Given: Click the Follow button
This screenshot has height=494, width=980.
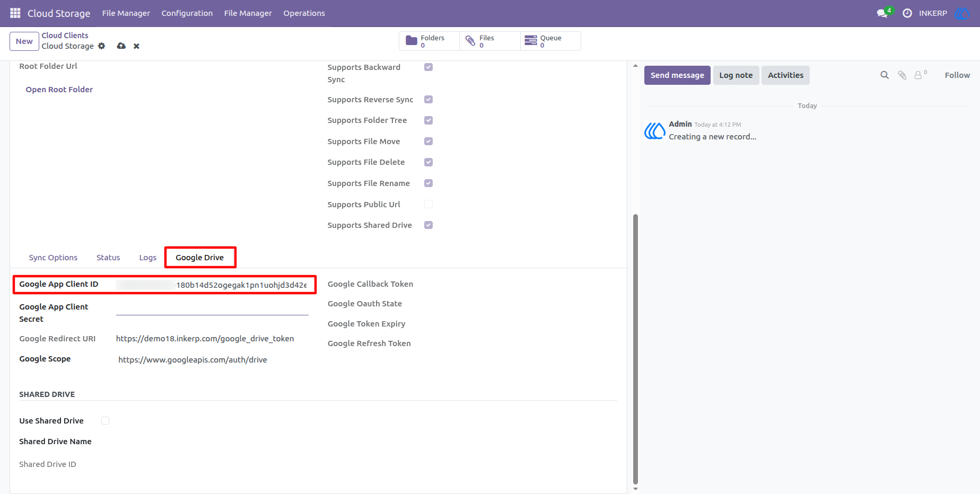Looking at the screenshot, I should click(957, 75).
